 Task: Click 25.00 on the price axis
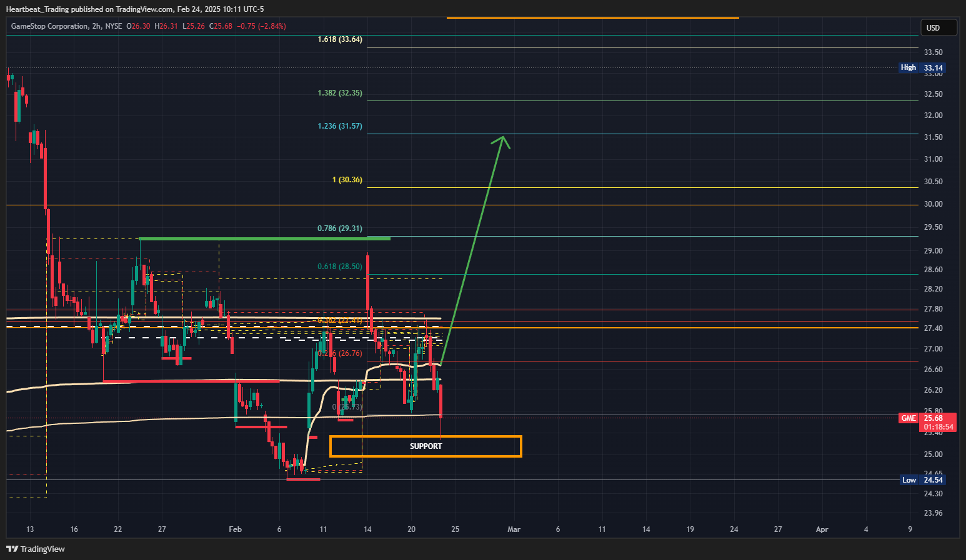(x=934, y=454)
